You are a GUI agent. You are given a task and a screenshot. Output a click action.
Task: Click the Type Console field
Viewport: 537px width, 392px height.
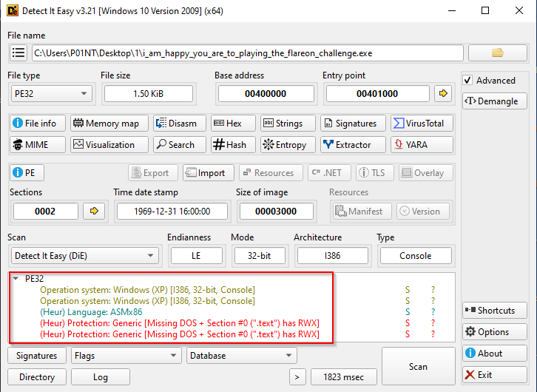(416, 256)
